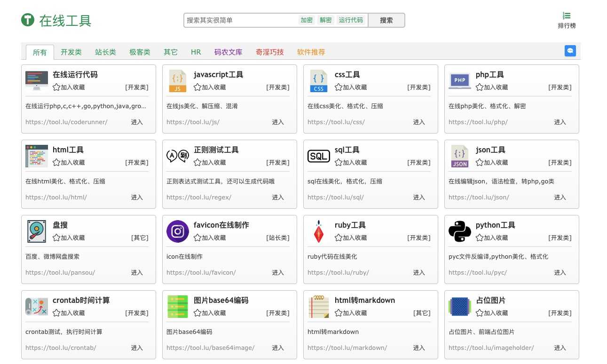Viewport: 607px width, 364px height.
Task: Switch to the HR tab
Action: (x=196, y=52)
